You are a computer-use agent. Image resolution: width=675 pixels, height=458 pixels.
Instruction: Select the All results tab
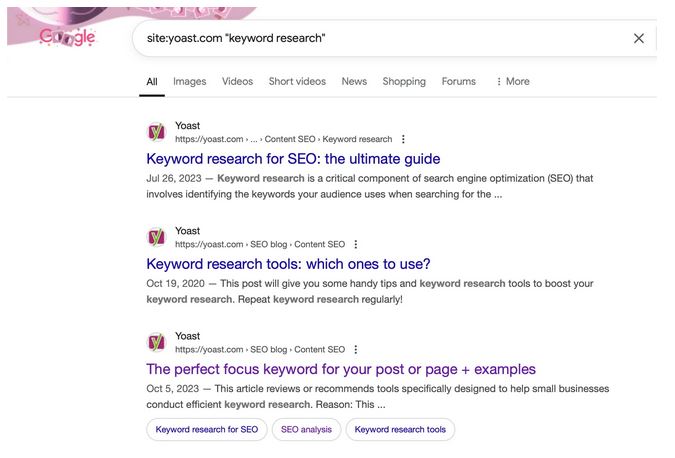pos(152,82)
